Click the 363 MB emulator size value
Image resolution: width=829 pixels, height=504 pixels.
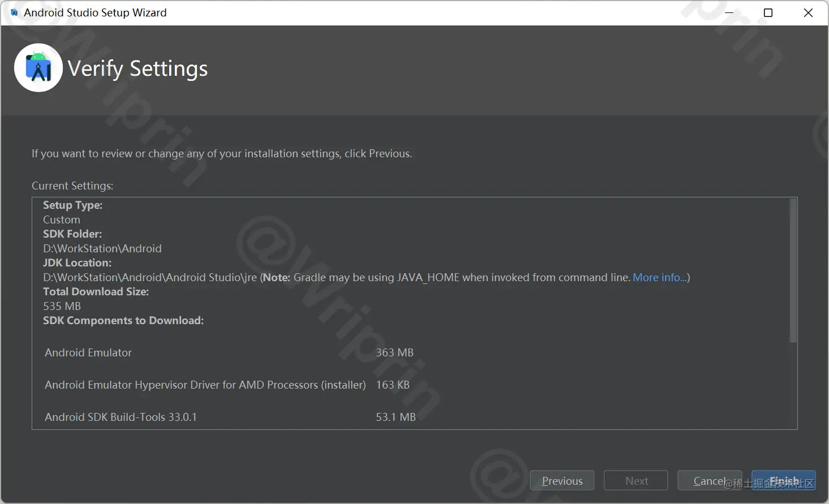394,353
